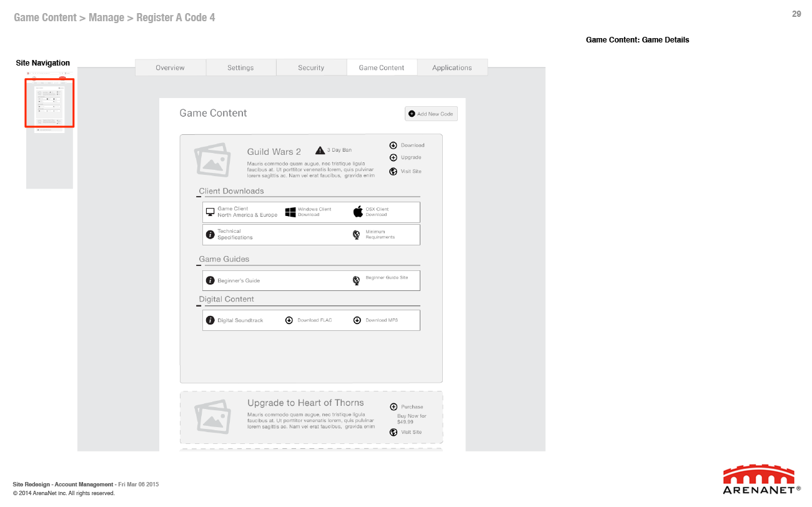Click the Upgrade to Heart of Thorns title
Viewport: 812px width, 507px height.
(x=305, y=403)
